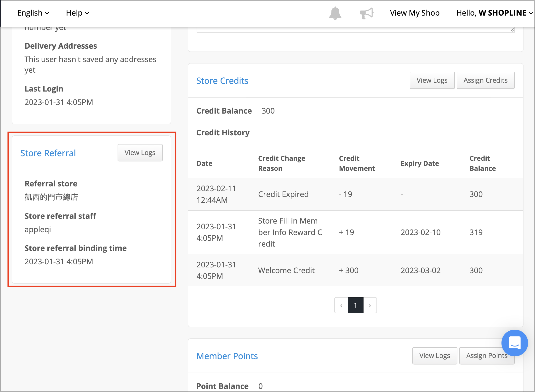
Task: Click the Credit Movement column header
Action: pyautogui.click(x=357, y=163)
